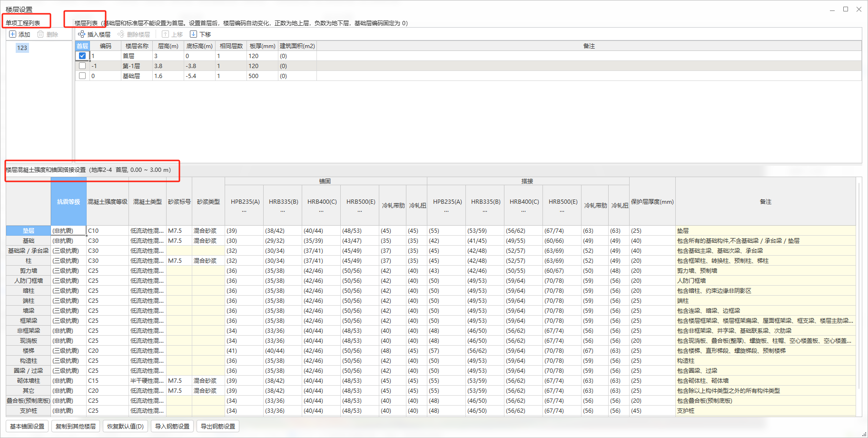Click 保护层厚度 cell (45) in 支护桩 row
868x438 pixels.
pyautogui.click(x=652, y=410)
